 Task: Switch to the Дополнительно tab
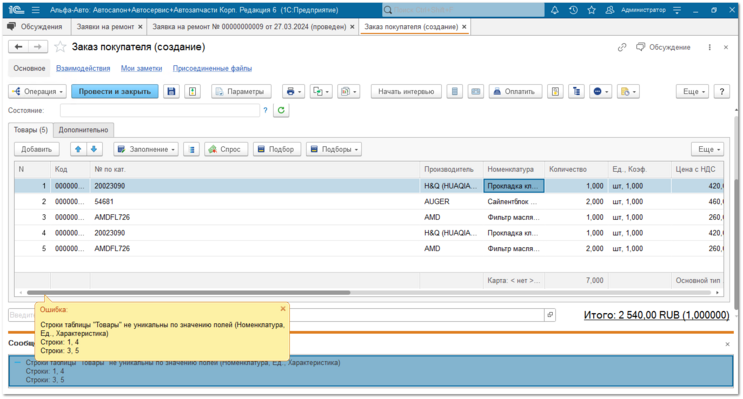pyautogui.click(x=83, y=130)
